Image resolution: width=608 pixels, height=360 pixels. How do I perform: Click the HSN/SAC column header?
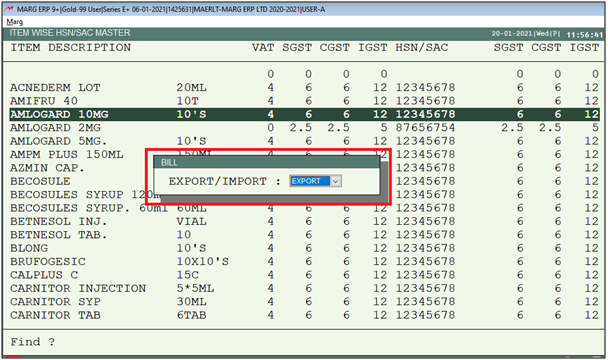422,48
